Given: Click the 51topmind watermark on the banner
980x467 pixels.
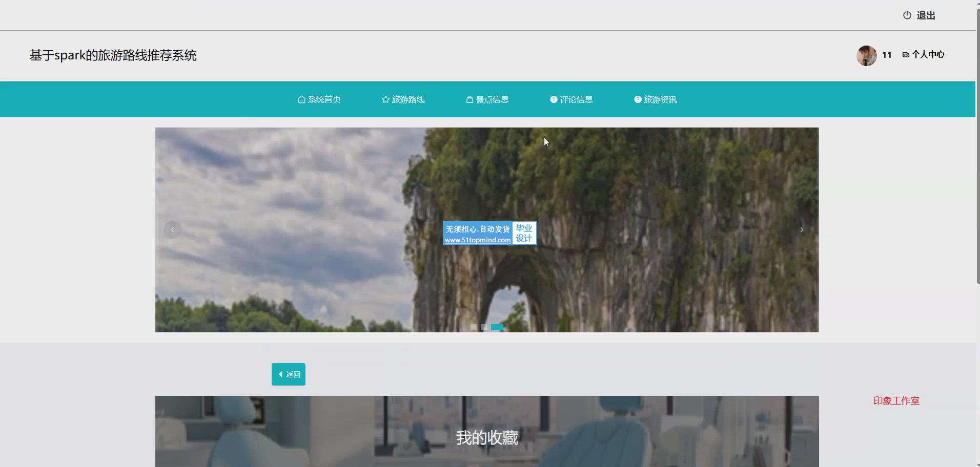Looking at the screenshot, I should point(489,233).
